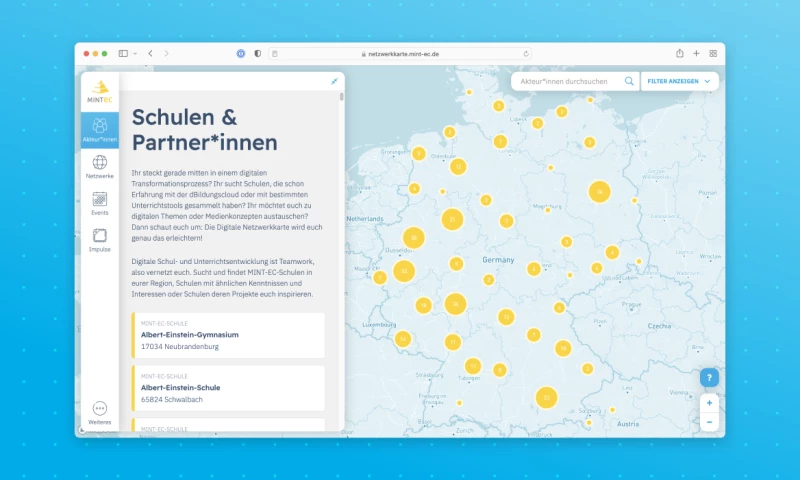Click the blue extension icon in toolbar

(x=241, y=54)
